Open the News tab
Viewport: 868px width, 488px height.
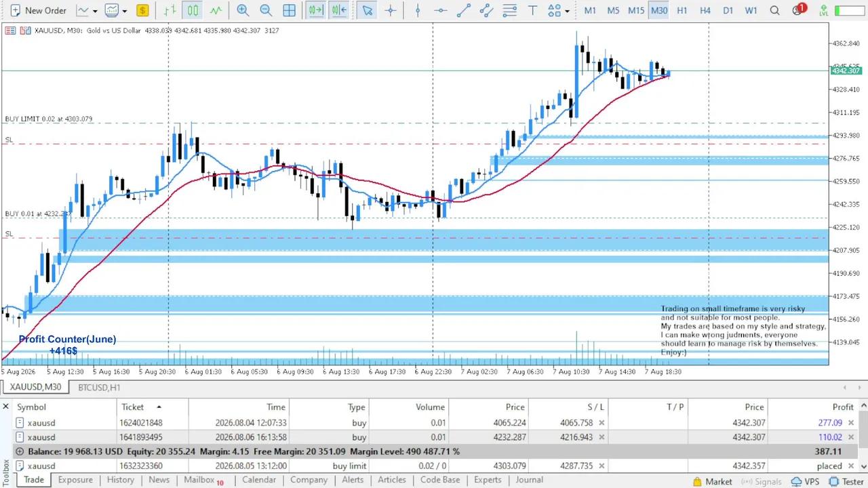[x=159, y=480]
